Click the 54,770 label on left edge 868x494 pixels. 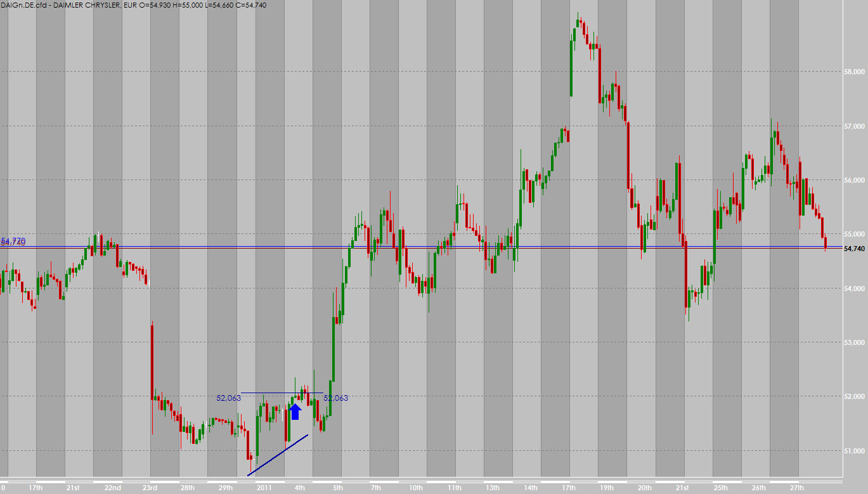click(x=13, y=241)
